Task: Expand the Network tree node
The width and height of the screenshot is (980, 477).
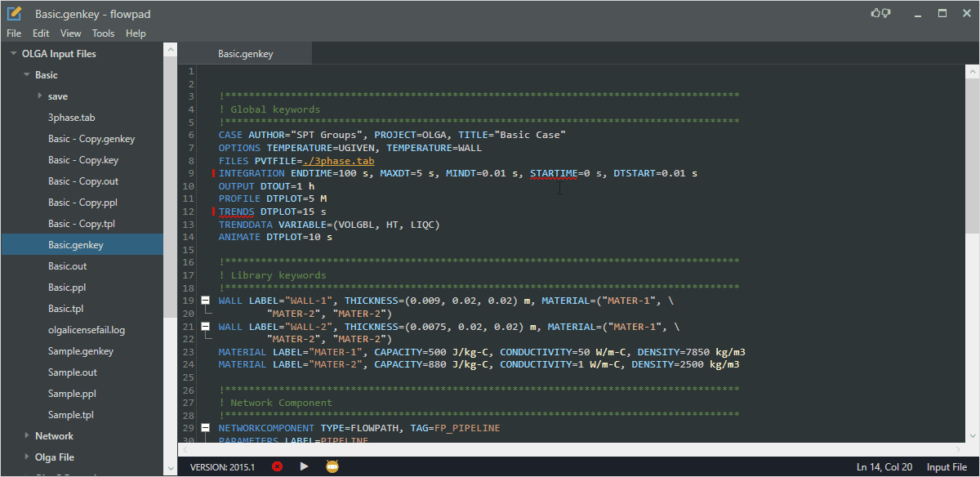Action: [x=26, y=436]
